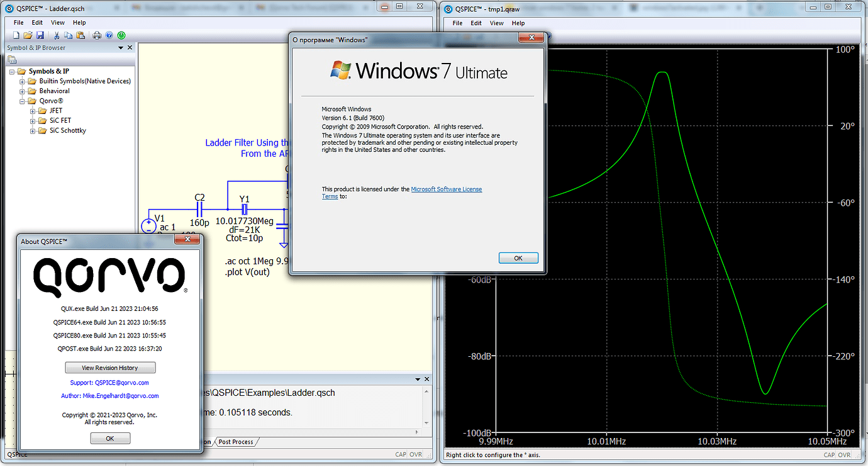868x467 pixels.
Task: Save the schematic with the floppy disk icon
Action: pos(40,35)
